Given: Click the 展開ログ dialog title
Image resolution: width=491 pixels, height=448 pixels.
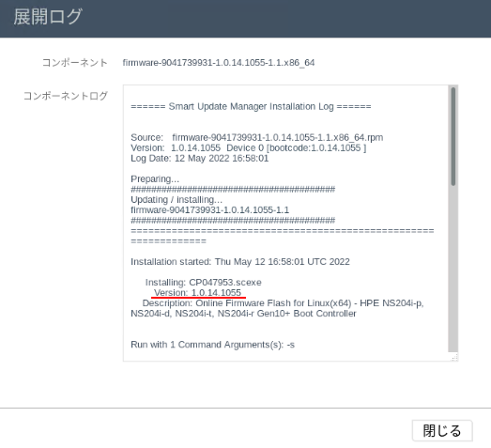Looking at the screenshot, I should tap(48, 17).
